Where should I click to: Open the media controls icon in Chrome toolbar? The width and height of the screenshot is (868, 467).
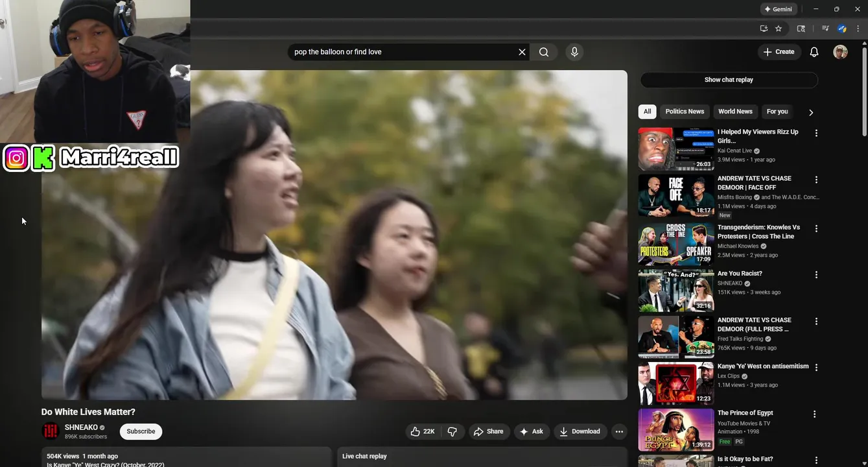click(x=825, y=29)
